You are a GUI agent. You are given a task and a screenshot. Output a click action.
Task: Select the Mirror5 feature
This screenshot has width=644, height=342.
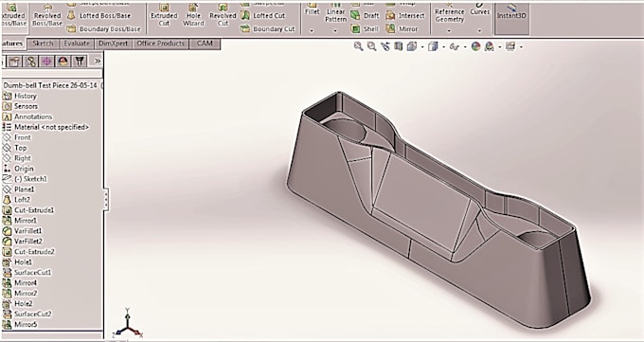pos(20,324)
